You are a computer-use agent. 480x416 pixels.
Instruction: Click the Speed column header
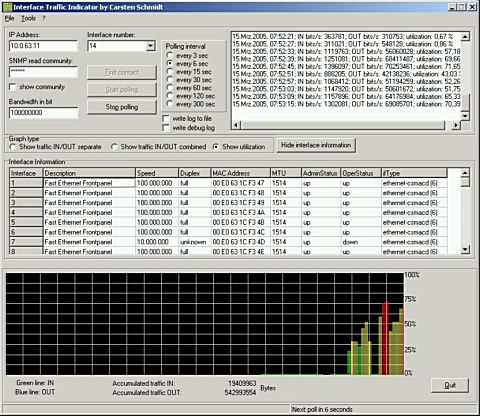click(x=157, y=173)
